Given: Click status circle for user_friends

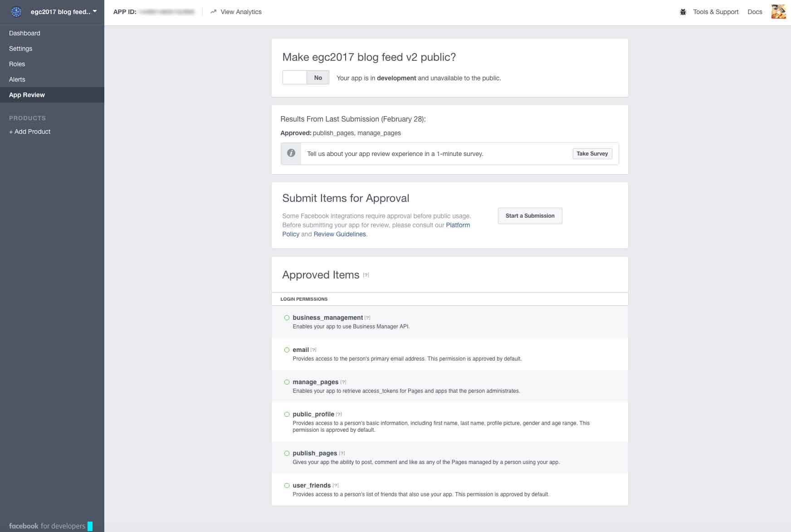Looking at the screenshot, I should pos(287,485).
